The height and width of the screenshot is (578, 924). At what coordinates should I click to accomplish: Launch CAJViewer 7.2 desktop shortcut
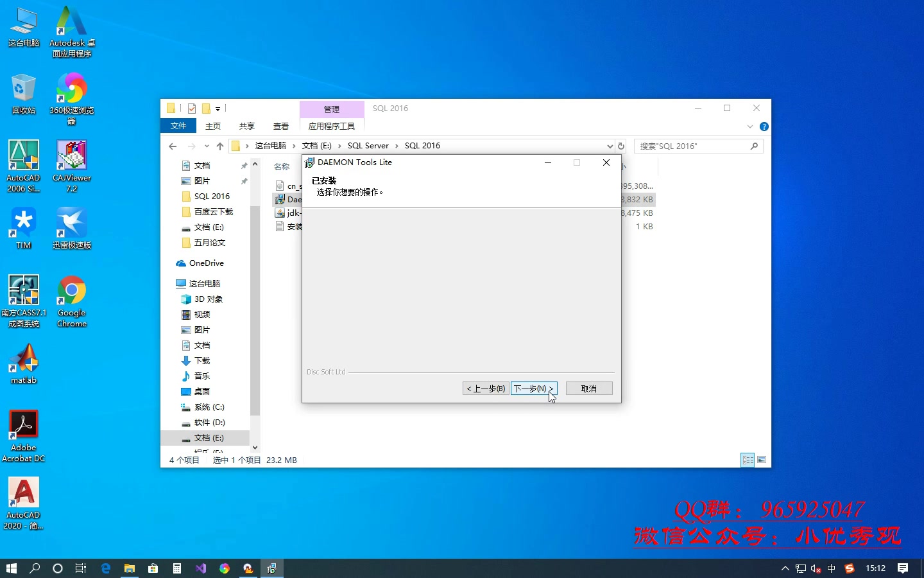[72, 166]
